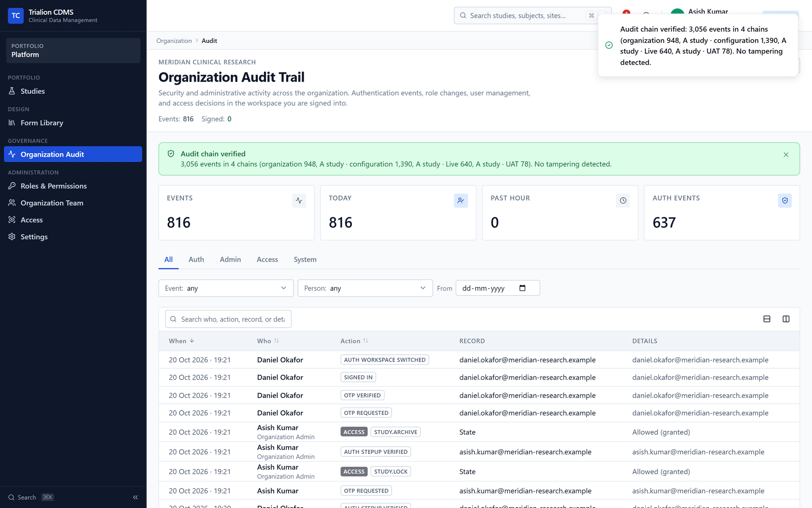Switch to the Access tab

[x=267, y=260]
